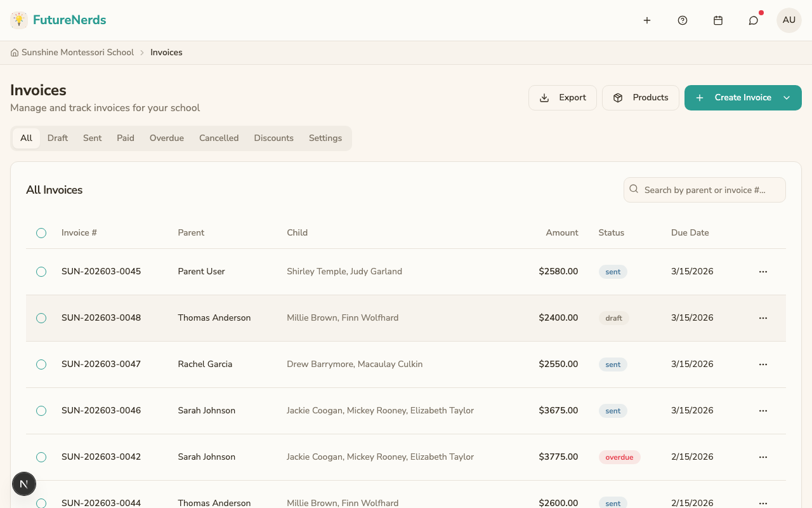
Task: Open the AU profile avatar menu
Action: (789, 20)
